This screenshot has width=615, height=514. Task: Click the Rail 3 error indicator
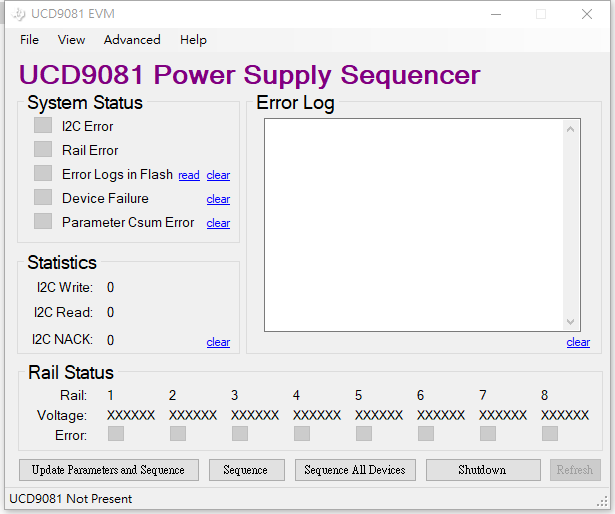point(240,434)
